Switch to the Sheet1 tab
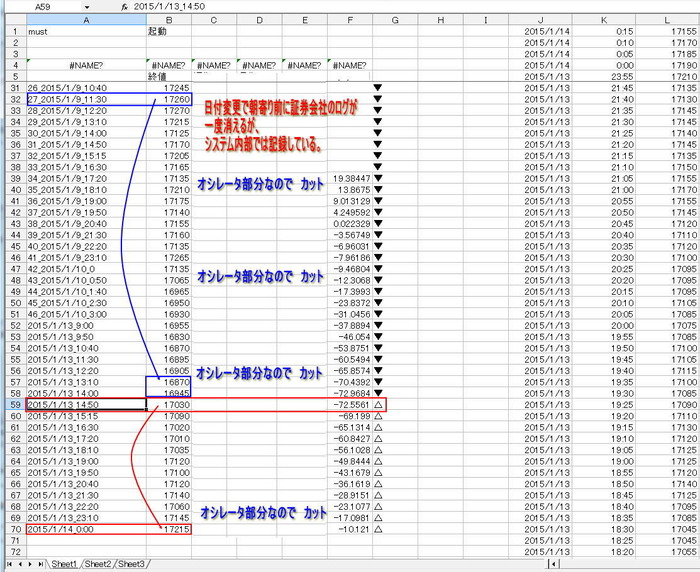 64,564
